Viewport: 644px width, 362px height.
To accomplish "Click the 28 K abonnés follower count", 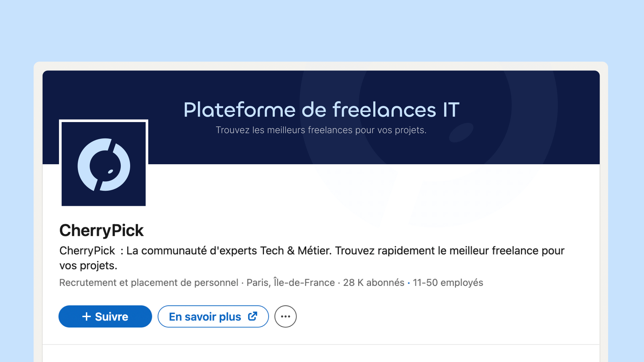I will (374, 283).
